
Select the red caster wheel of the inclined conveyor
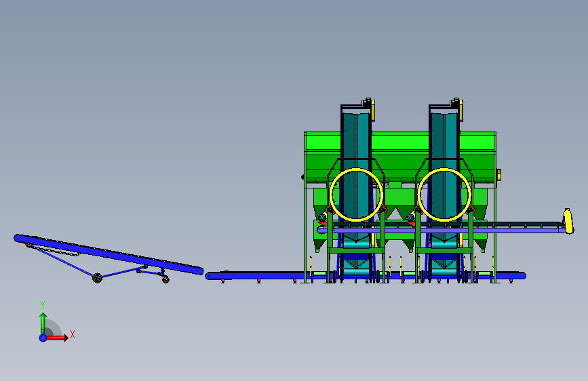pyautogui.click(x=165, y=279)
